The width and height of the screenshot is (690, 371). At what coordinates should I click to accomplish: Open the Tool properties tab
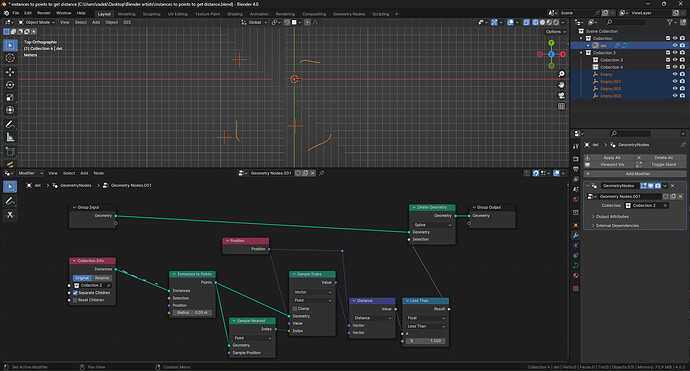[x=576, y=147]
